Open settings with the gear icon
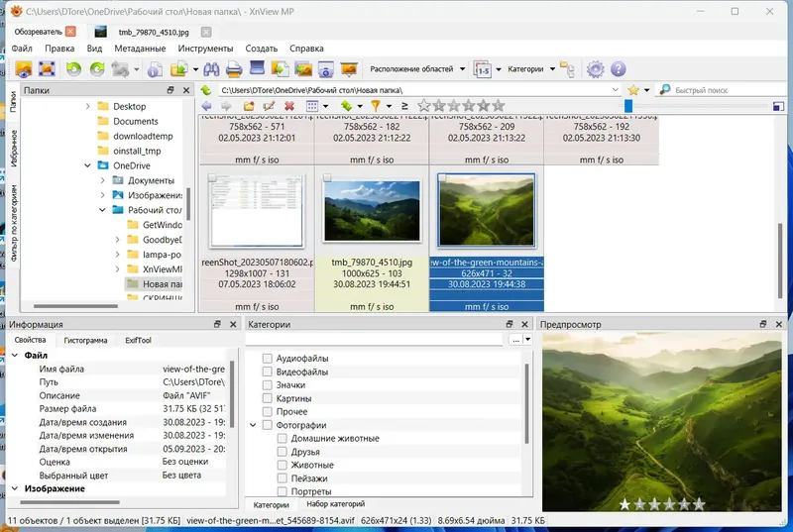This screenshot has height=532, width=793. (595, 69)
